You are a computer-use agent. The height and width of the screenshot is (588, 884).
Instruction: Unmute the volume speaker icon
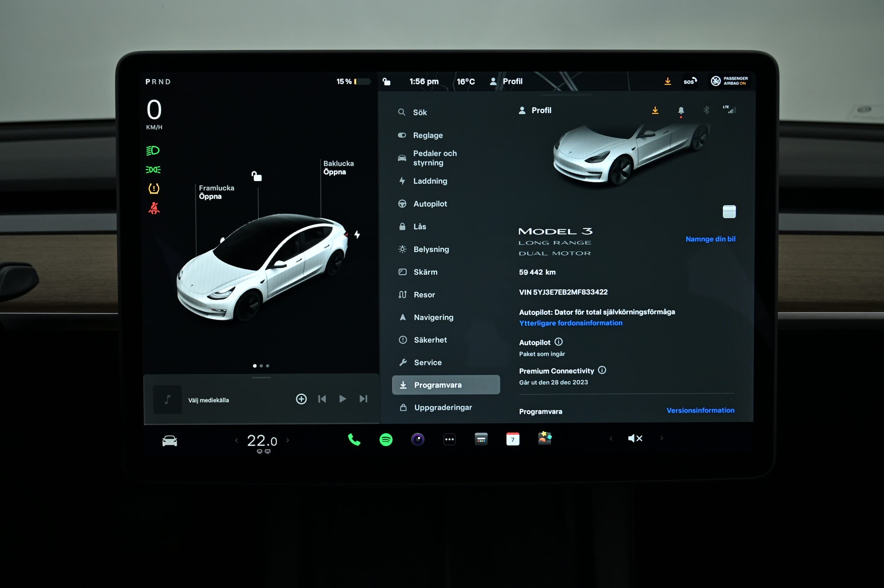pos(635,438)
